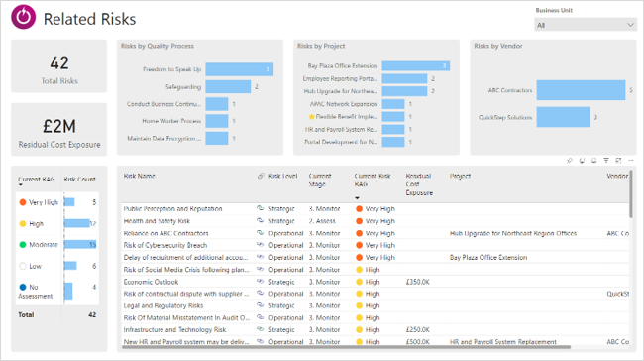This screenshot has height=361, width=644.
Task: Sort by Residual Cost Exposure column header
Action: (419, 184)
